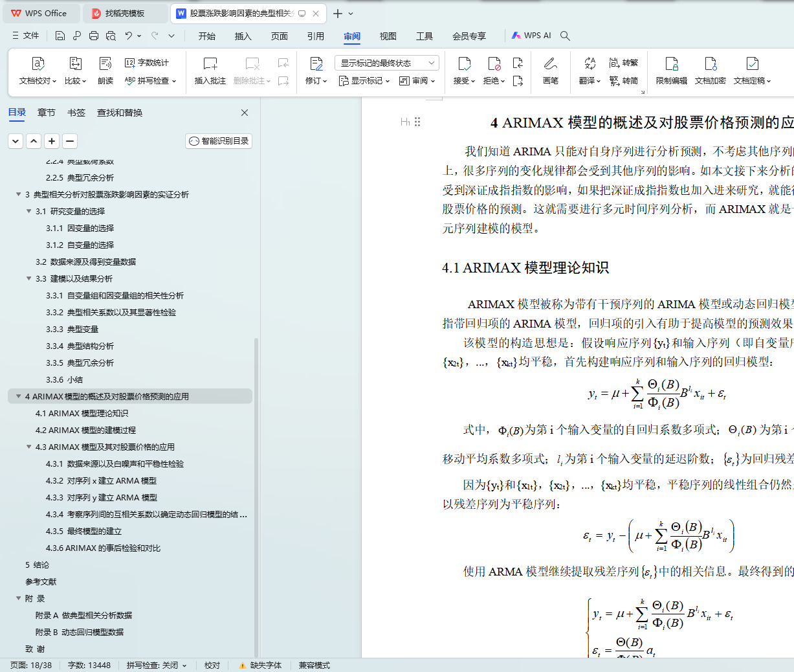Image resolution: width=794 pixels, height=672 pixels.
Task: Click the 朗读 read aloud icon
Action: click(105, 71)
